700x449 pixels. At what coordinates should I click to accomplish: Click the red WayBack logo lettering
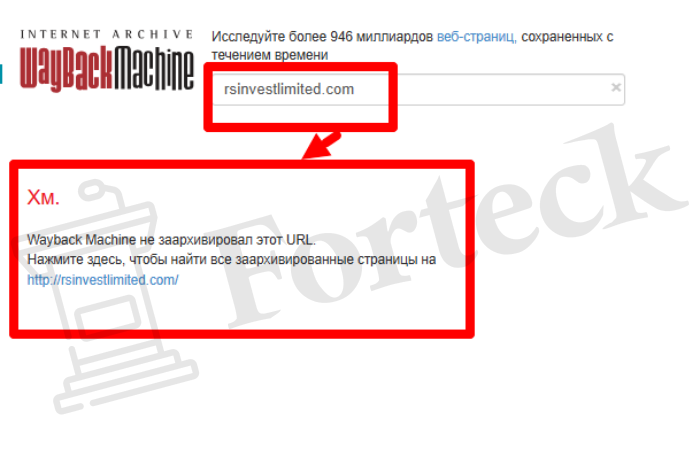point(66,69)
